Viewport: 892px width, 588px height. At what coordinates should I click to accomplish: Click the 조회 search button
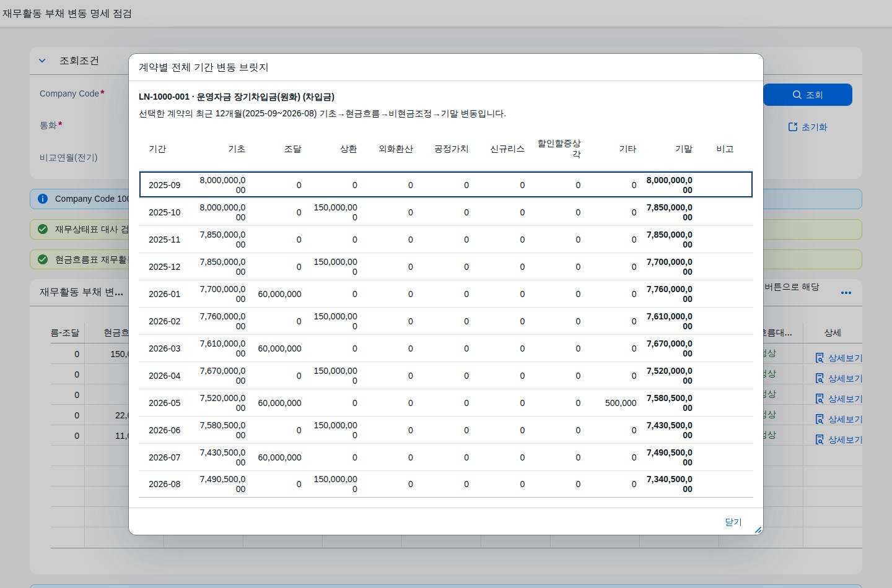coord(808,95)
